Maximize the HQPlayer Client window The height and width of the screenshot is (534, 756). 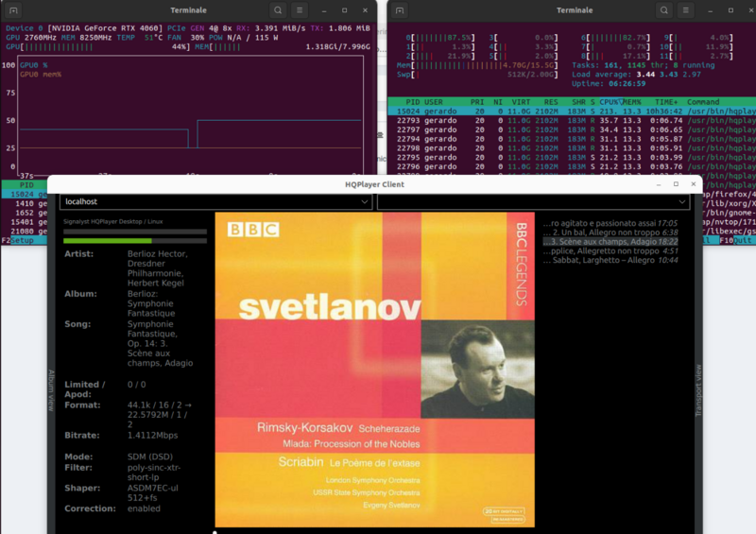(x=675, y=184)
